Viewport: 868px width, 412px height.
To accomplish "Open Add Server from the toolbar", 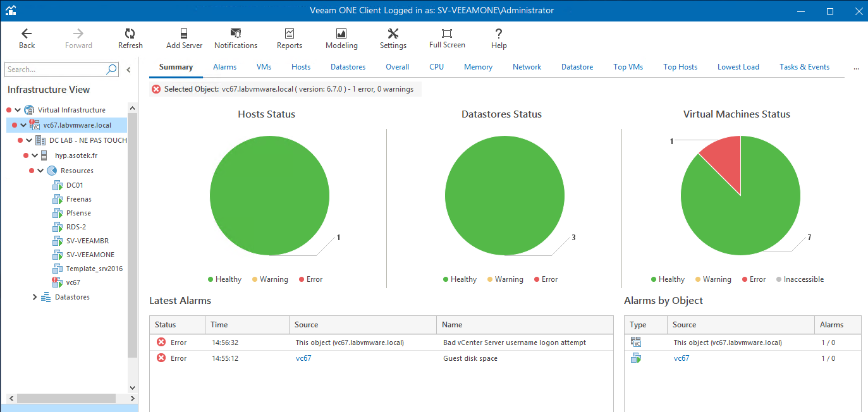I will (x=184, y=33).
